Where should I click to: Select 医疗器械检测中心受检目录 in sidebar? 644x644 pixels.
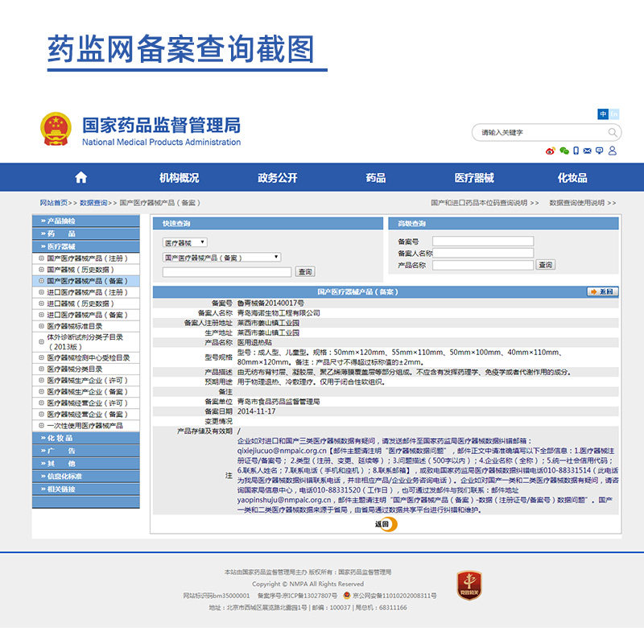pyautogui.click(x=86, y=357)
